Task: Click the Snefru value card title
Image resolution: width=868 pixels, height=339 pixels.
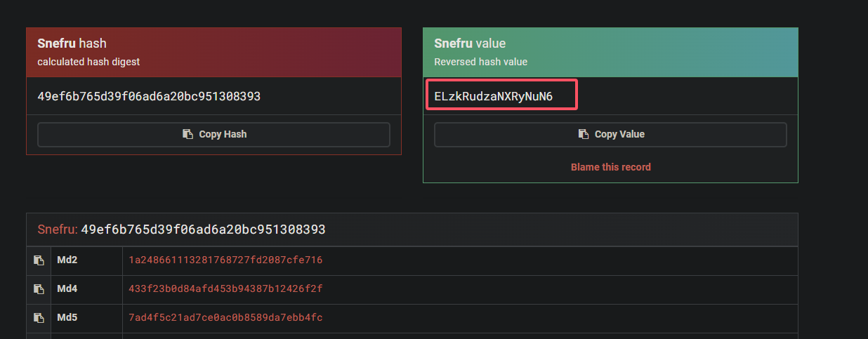Action: point(469,44)
